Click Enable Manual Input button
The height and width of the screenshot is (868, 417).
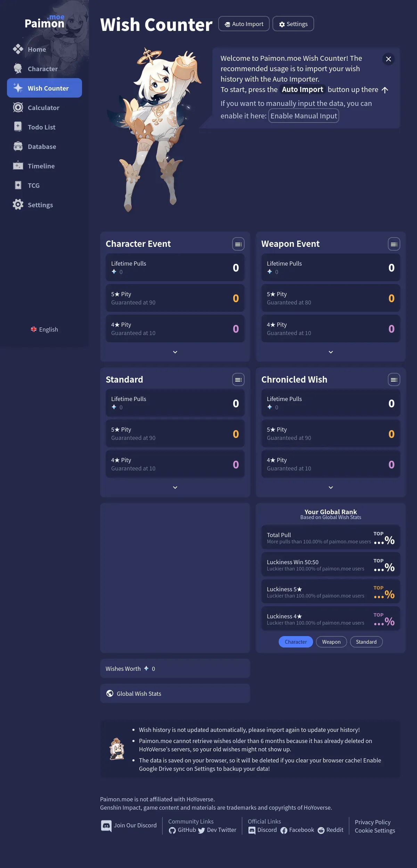(x=304, y=116)
